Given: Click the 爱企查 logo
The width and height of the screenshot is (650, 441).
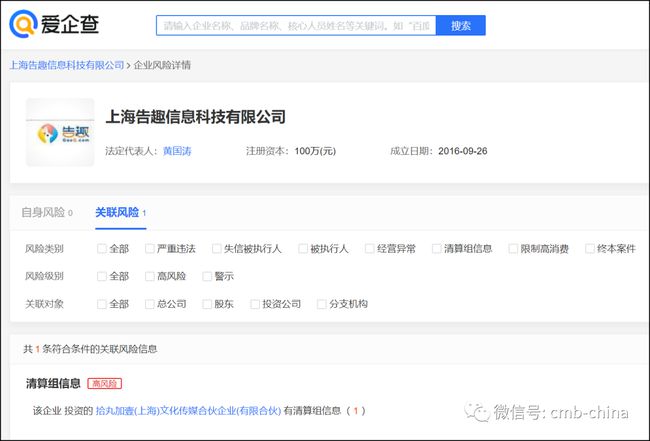Looking at the screenshot, I should click(54, 24).
